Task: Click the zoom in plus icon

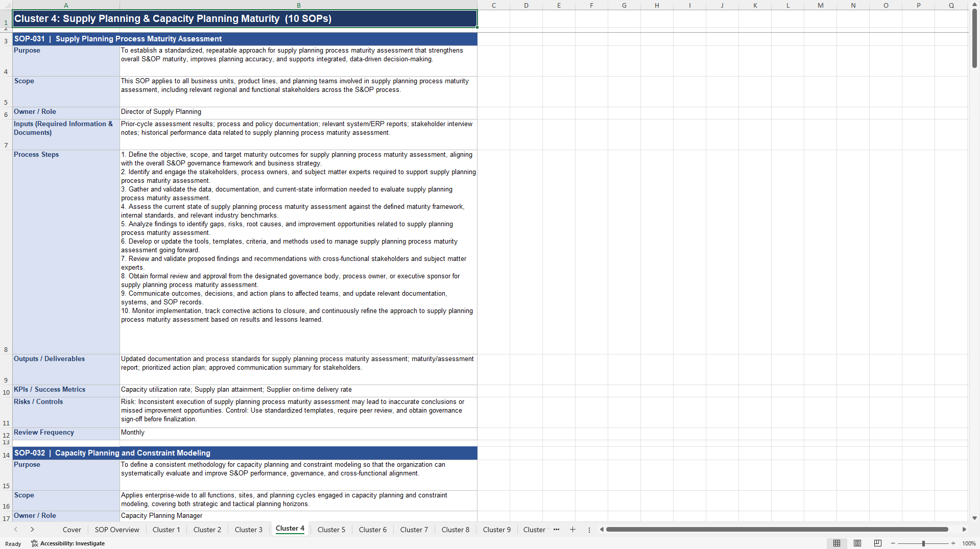Action: (953, 543)
